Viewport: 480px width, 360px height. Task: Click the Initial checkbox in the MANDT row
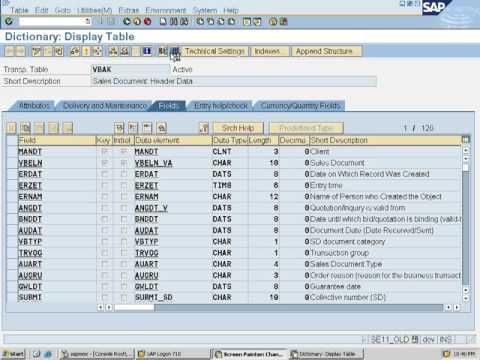124,151
